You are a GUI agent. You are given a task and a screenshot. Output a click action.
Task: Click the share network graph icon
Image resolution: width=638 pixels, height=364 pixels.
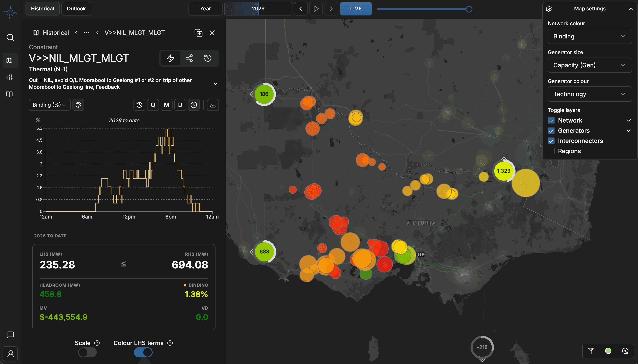[x=189, y=58]
